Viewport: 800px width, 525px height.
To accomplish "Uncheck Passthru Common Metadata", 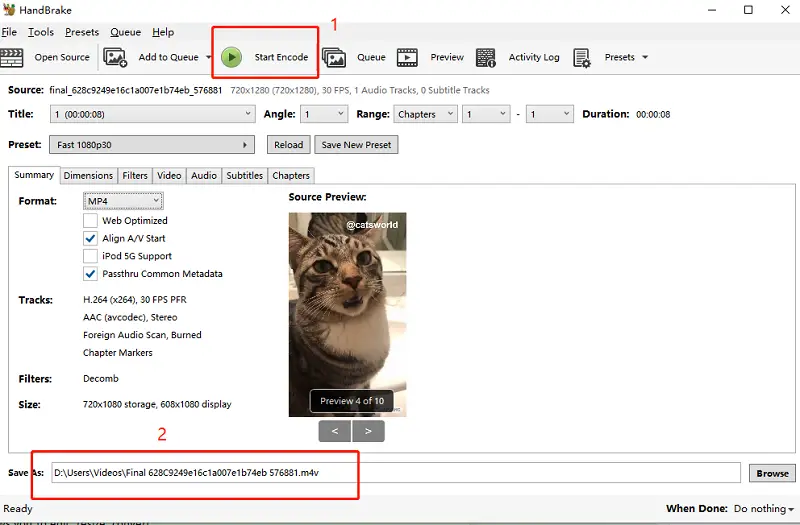I will point(90,274).
